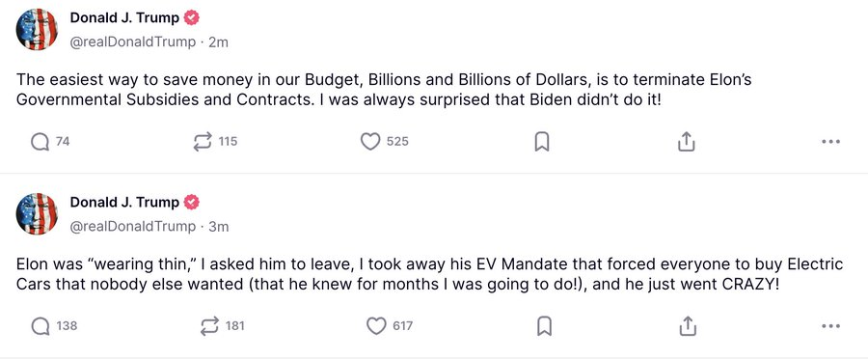Bookmark the EV Mandate post

(545, 326)
